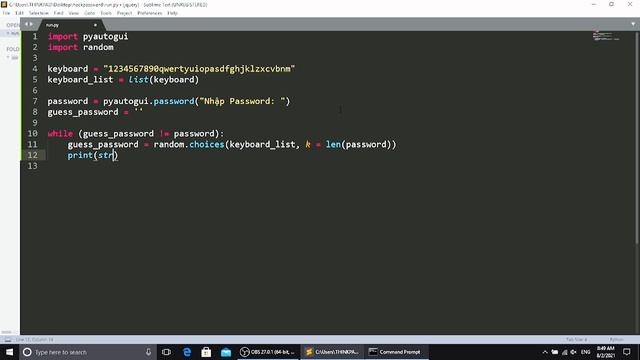This screenshot has width=640, height=360.
Task: Click guess_password variable on line 8
Action: 83,112
